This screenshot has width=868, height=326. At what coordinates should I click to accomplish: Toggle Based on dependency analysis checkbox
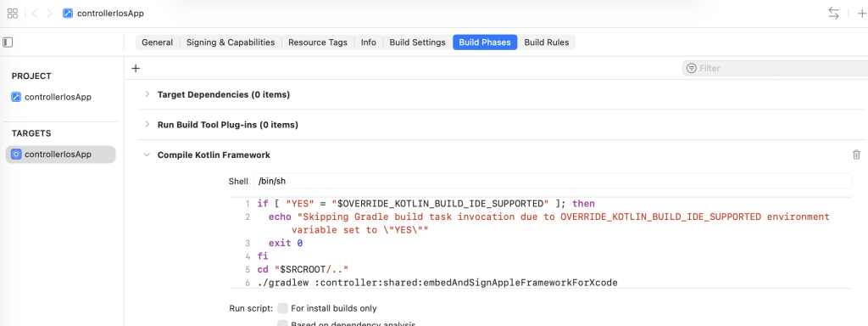tap(282, 323)
